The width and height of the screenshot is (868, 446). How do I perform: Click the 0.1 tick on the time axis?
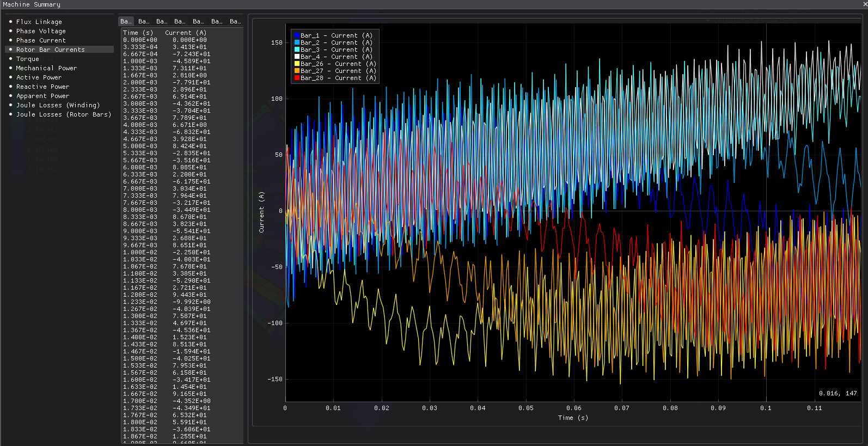pyautogui.click(x=766, y=408)
